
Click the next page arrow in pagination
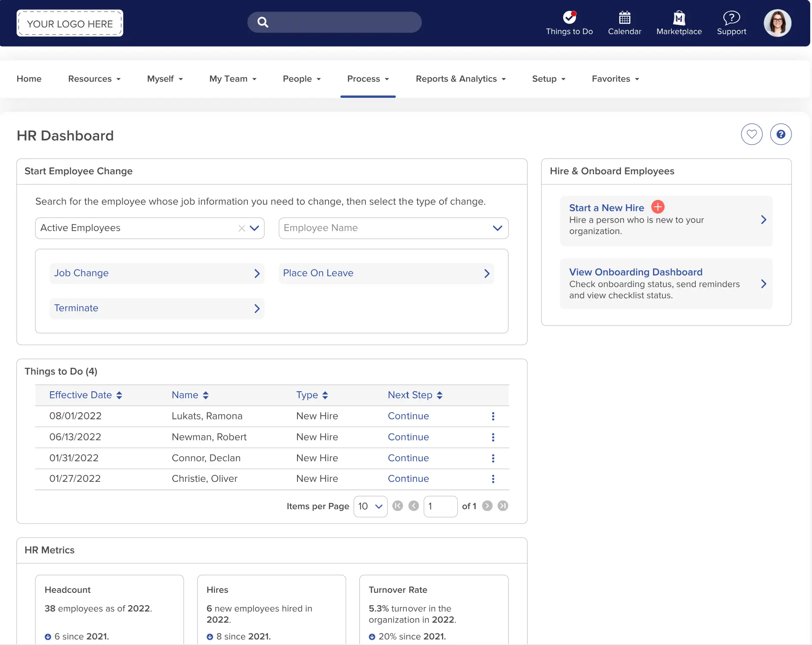[487, 506]
